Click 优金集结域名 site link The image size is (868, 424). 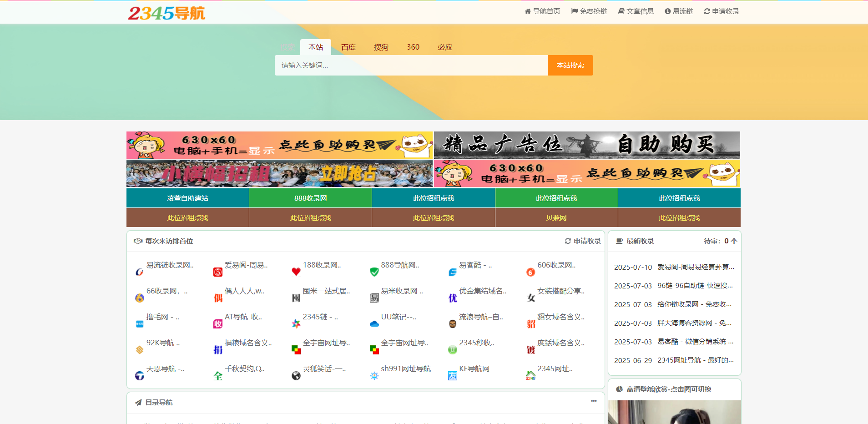(x=483, y=291)
